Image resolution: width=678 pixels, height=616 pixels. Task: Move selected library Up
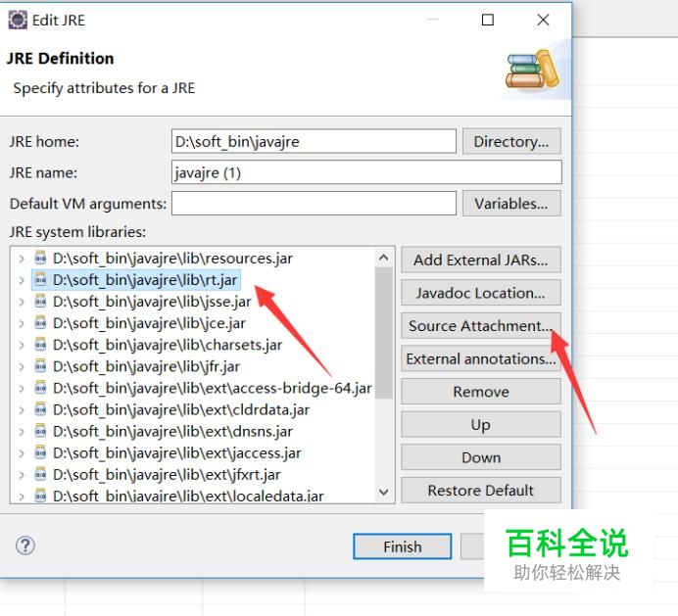click(481, 424)
